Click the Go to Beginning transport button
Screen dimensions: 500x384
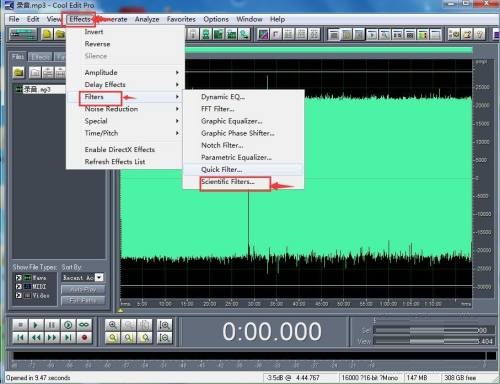click(x=20, y=338)
